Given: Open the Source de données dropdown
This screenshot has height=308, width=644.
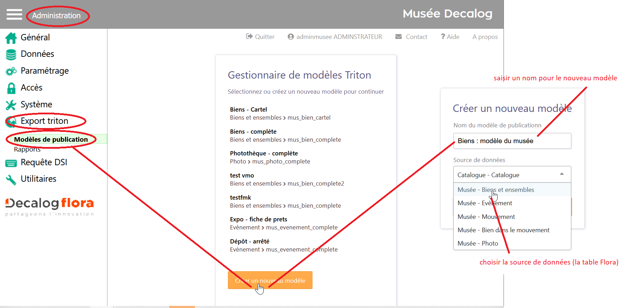Looking at the screenshot, I should (x=512, y=174).
